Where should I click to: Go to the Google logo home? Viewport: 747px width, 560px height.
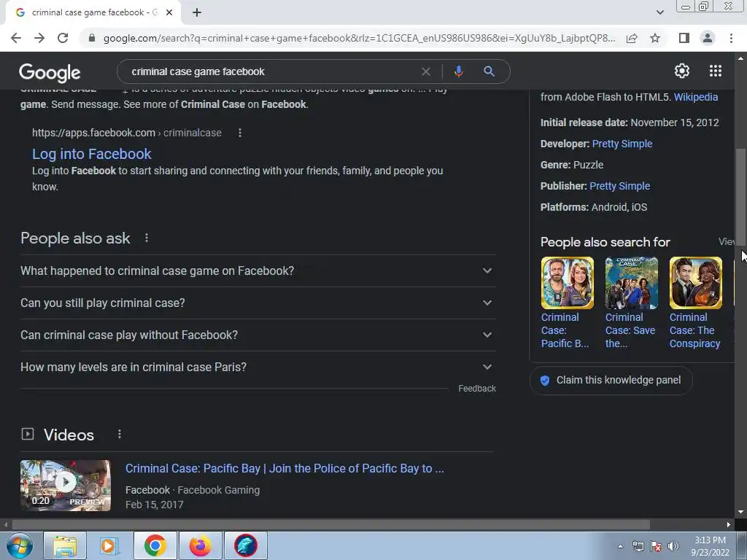click(x=50, y=72)
